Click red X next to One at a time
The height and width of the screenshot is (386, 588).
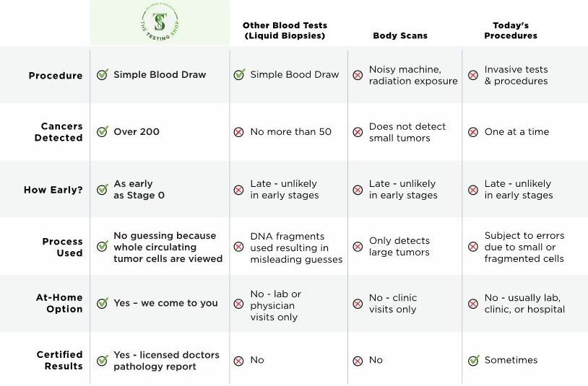(473, 132)
